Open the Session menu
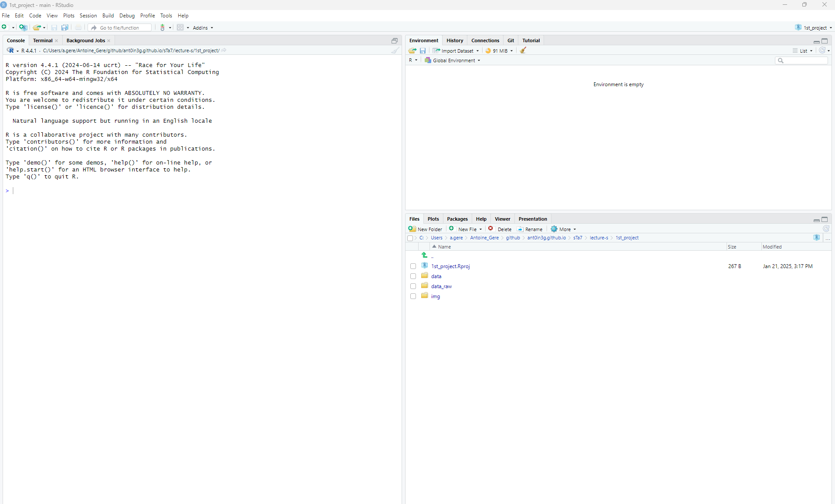835x504 pixels. 88,16
